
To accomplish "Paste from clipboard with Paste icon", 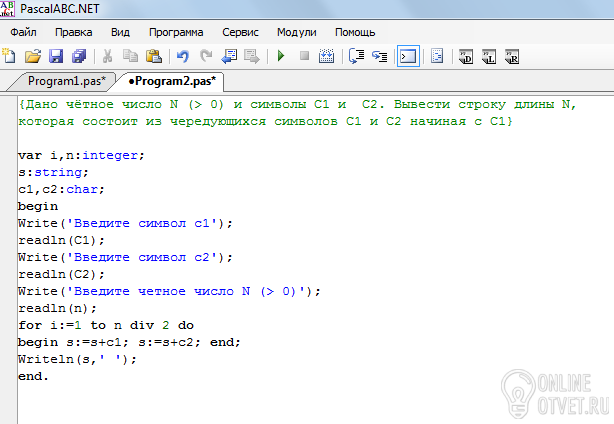I will (154, 56).
